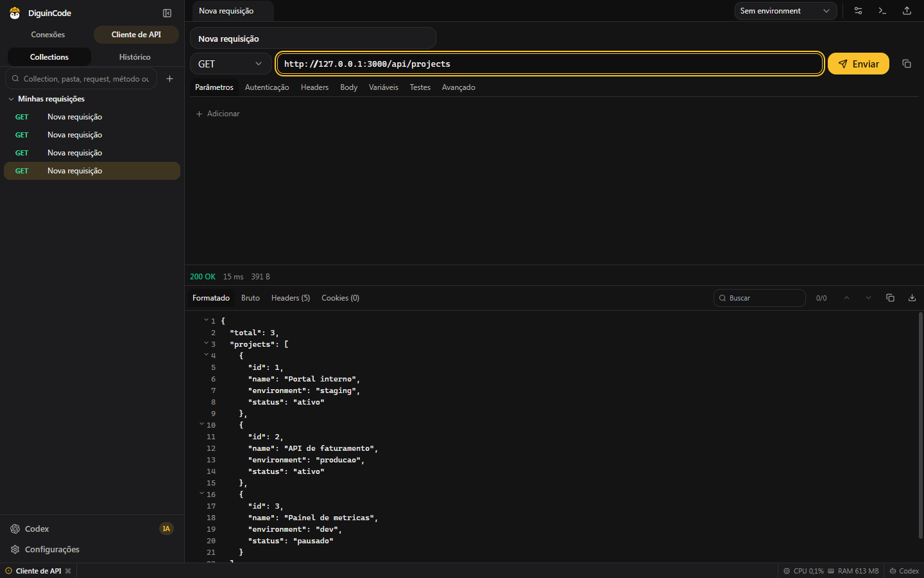The image size is (924, 578).
Task: Open the Body tab
Action: (348, 87)
